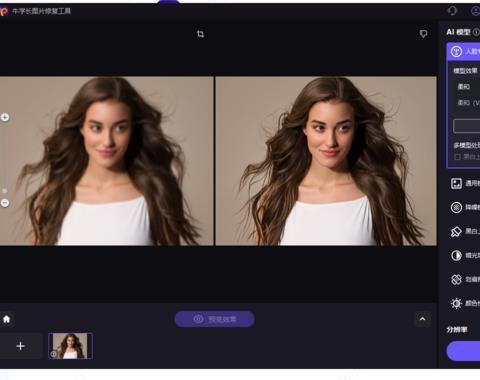This screenshot has width=480, height=380.
Task: Click the purple preview effect button
Action: [215, 319]
